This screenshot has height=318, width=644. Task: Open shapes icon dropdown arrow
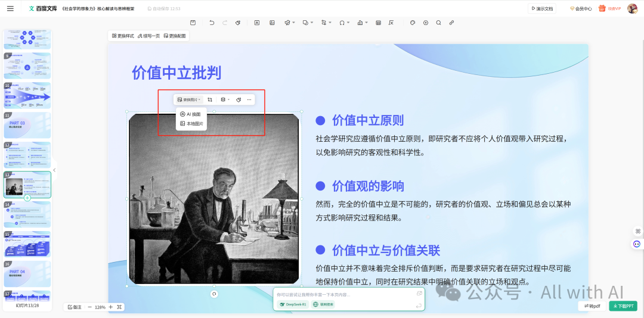293,23
